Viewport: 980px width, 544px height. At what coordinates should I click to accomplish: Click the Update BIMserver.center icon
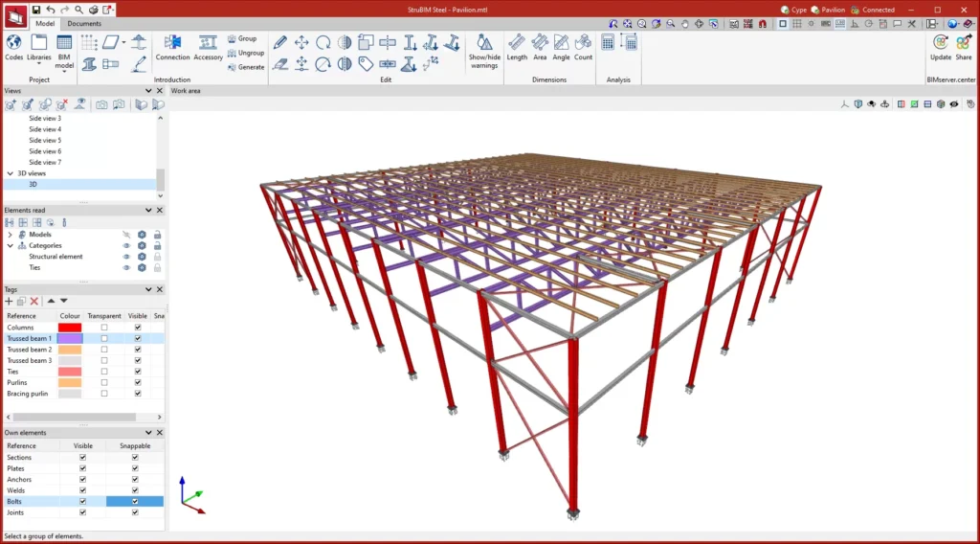941,44
